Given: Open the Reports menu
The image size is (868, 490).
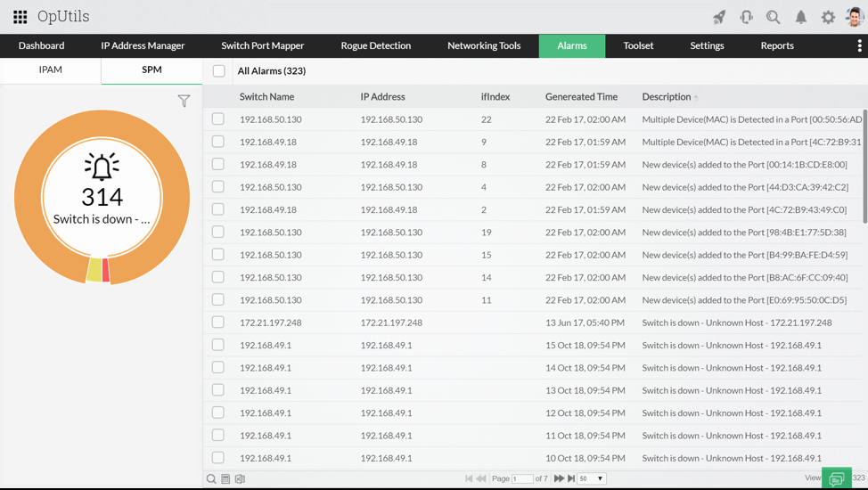Looking at the screenshot, I should [x=777, y=46].
